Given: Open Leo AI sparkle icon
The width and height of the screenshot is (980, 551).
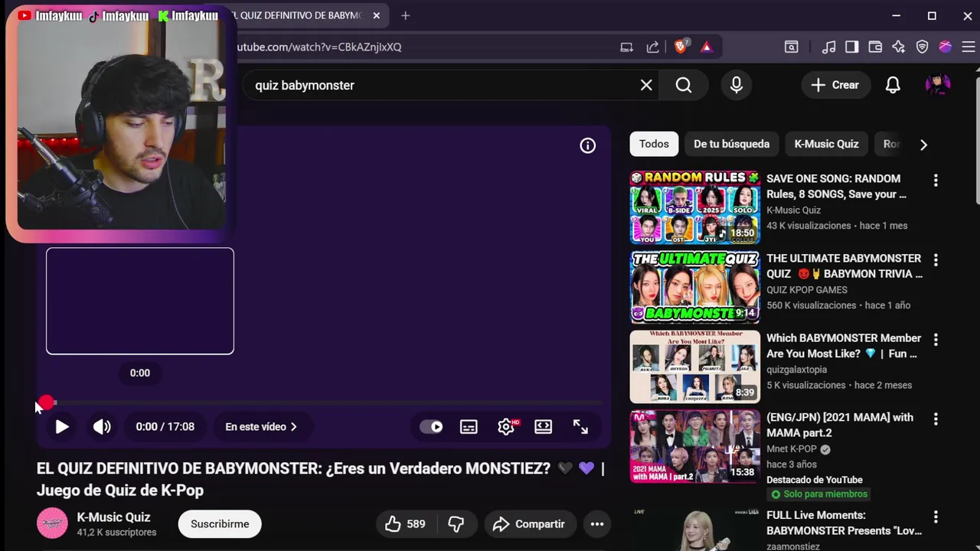Looking at the screenshot, I should (899, 47).
